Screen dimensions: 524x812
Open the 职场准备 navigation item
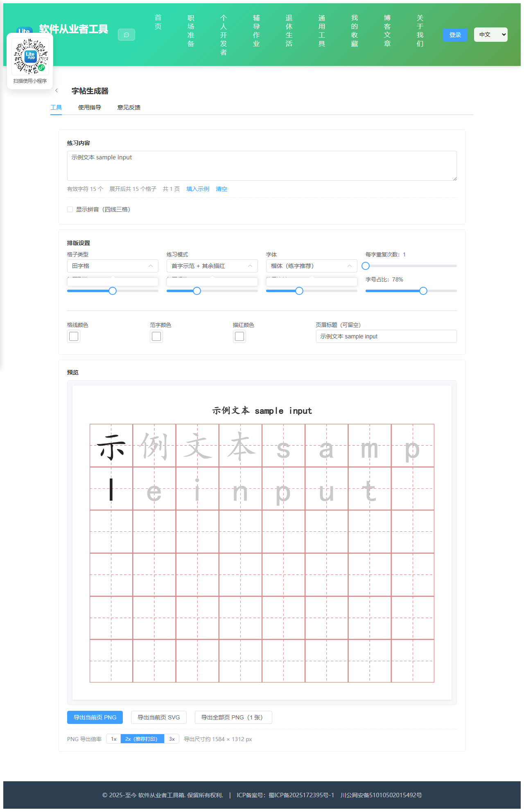point(191,31)
